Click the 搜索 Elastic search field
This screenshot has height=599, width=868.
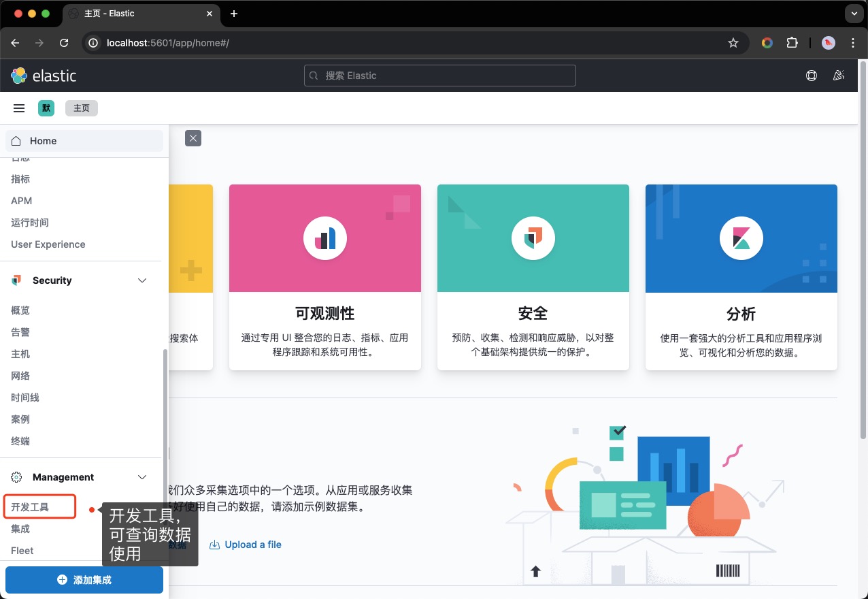(x=439, y=76)
